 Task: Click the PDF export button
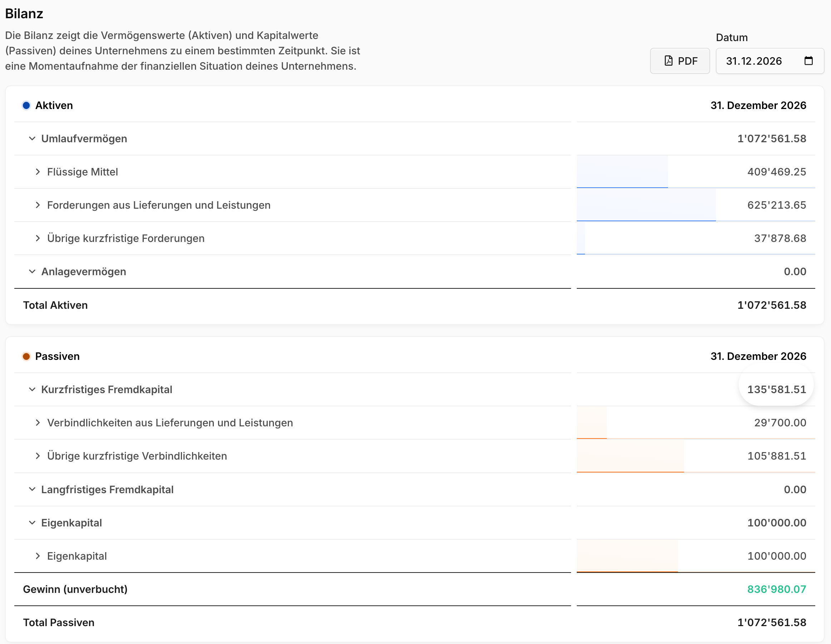[x=679, y=61]
